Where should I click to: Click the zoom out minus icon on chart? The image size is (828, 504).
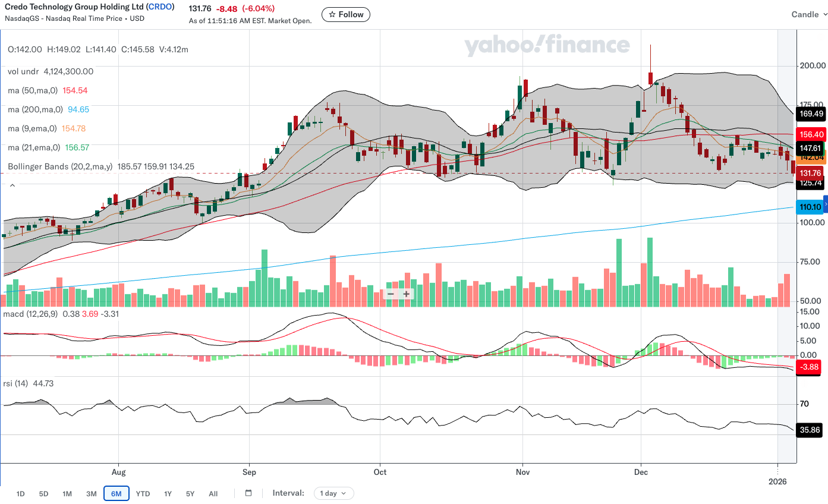tap(391, 294)
